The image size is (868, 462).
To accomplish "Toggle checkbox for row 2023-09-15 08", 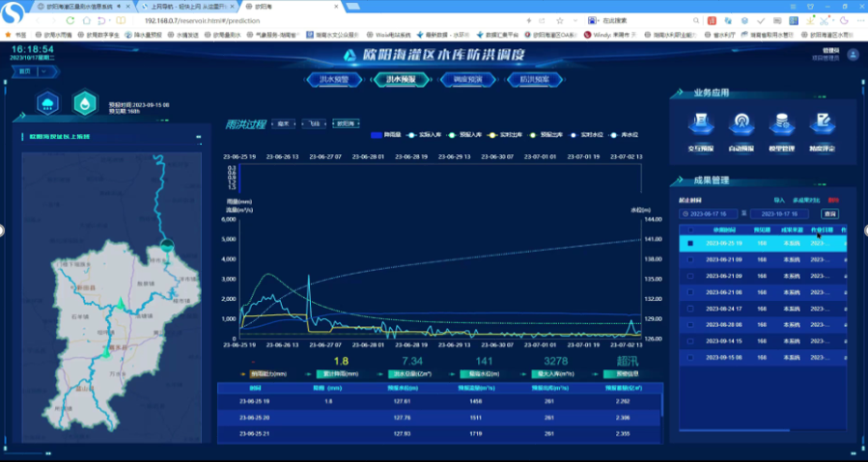I will (x=690, y=358).
